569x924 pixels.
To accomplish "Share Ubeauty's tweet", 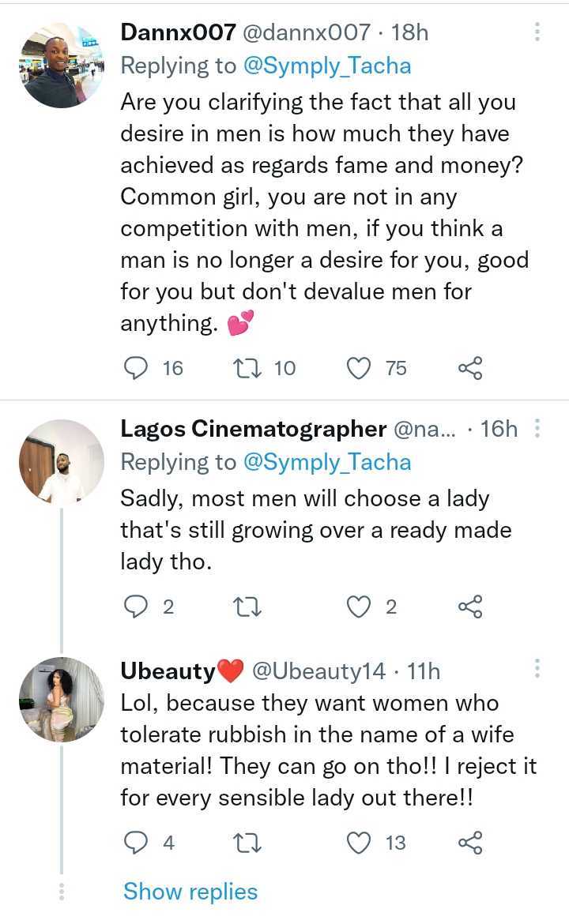I will coord(470,843).
